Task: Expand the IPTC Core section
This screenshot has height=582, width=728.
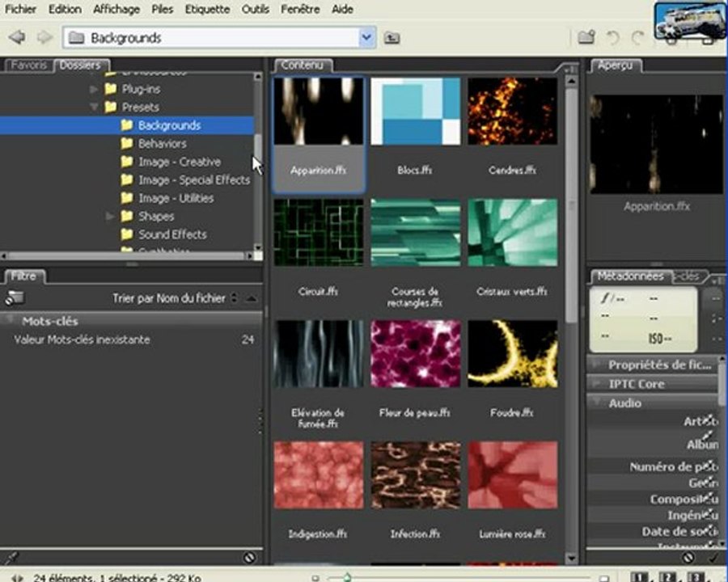Action: pos(596,383)
